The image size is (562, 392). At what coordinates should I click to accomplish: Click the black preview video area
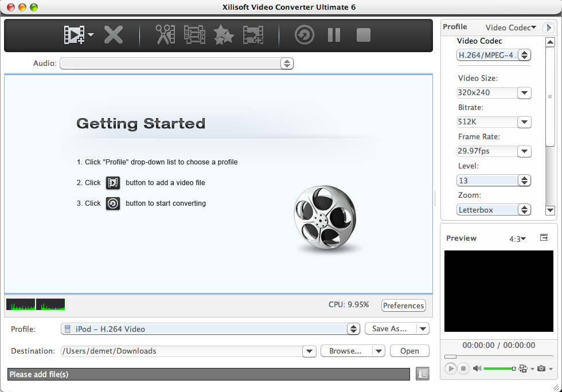click(x=498, y=291)
